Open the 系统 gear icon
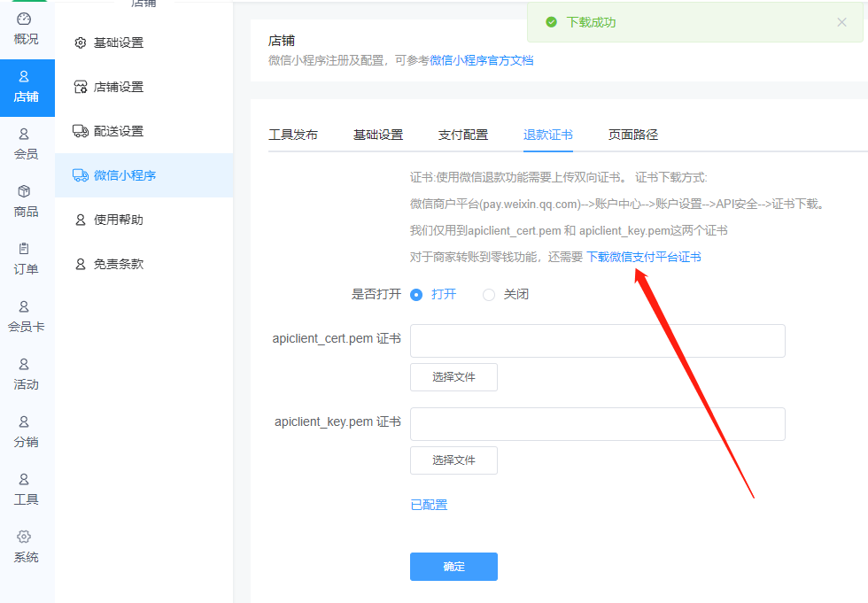 click(x=24, y=537)
